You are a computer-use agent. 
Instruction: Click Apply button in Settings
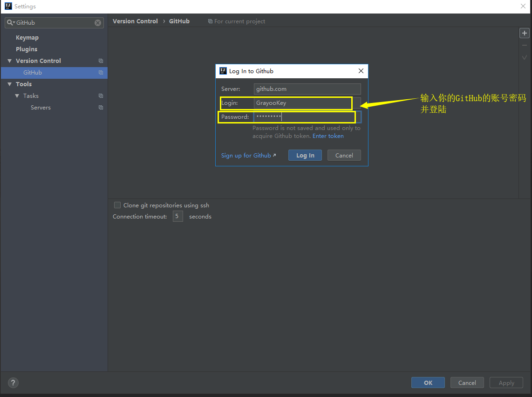click(506, 383)
